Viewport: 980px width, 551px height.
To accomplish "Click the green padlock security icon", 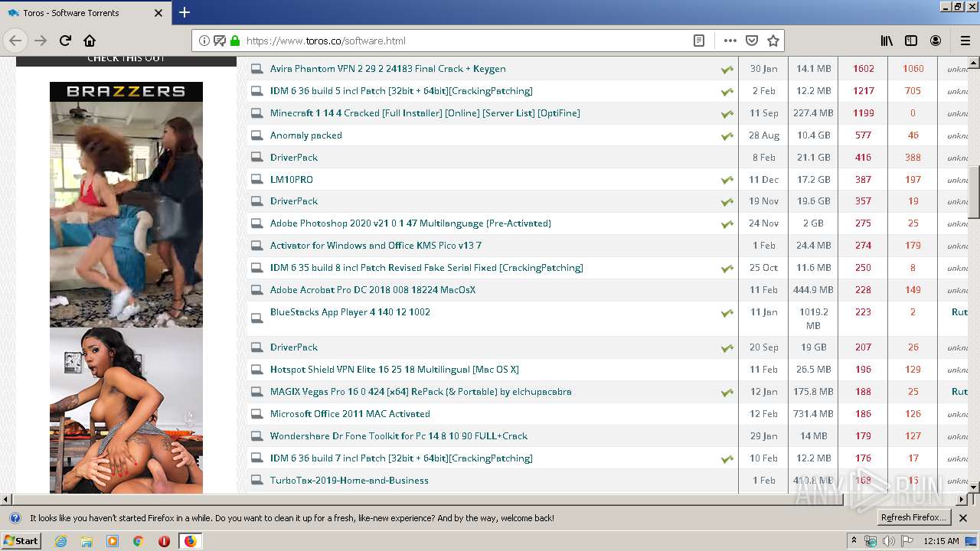I will 235,41.
